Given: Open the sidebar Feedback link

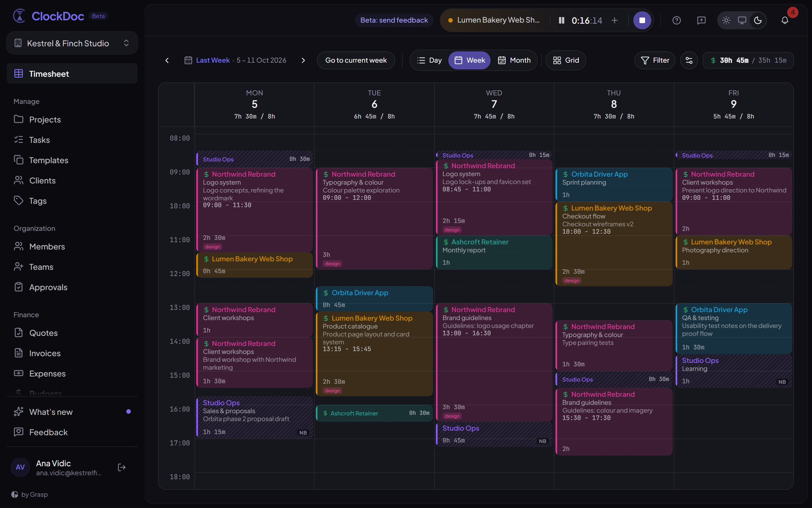Looking at the screenshot, I should tap(72, 432).
